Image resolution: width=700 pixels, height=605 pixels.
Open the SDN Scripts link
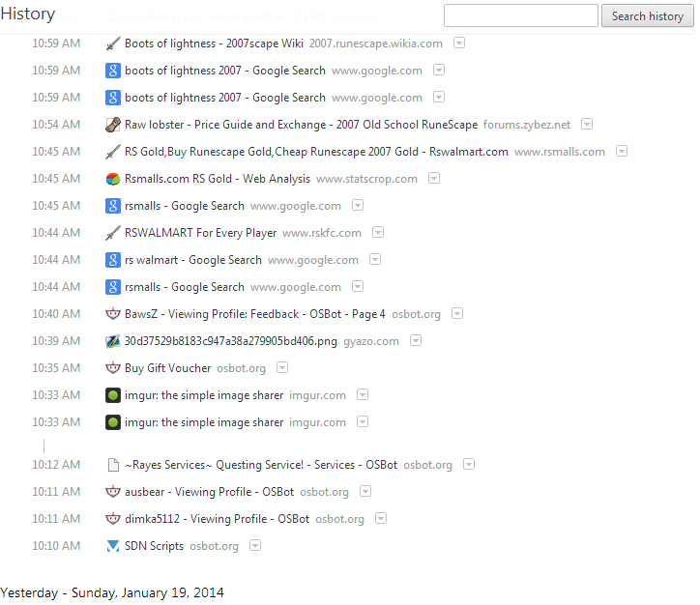(154, 546)
